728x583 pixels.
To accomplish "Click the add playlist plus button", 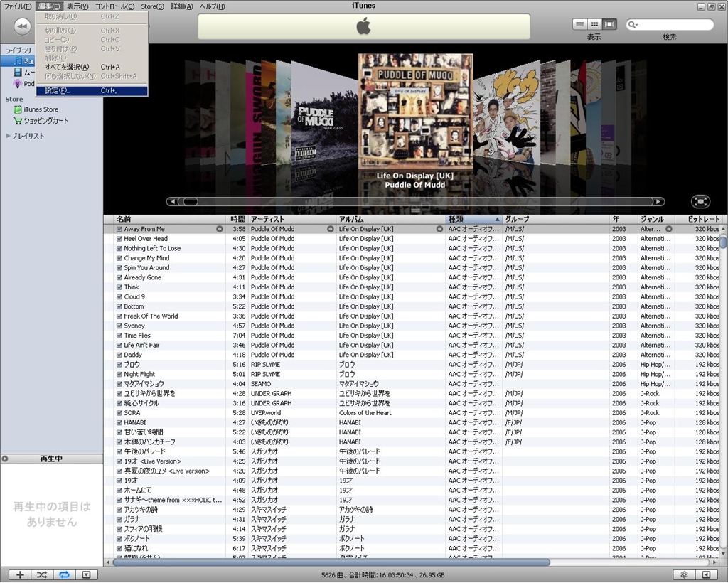I will click(x=19, y=574).
